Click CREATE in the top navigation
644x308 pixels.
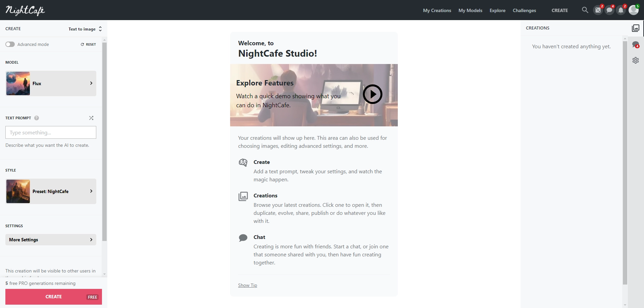tap(560, 10)
